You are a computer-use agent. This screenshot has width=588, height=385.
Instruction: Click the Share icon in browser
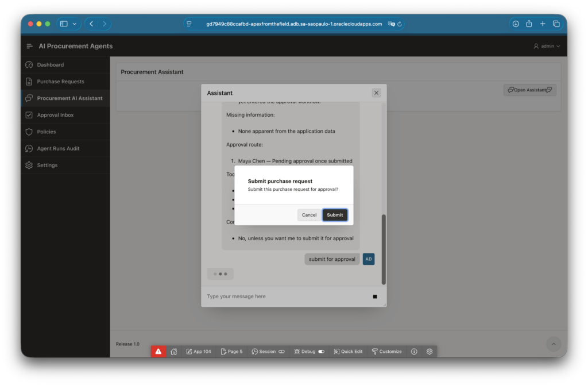[x=529, y=24]
